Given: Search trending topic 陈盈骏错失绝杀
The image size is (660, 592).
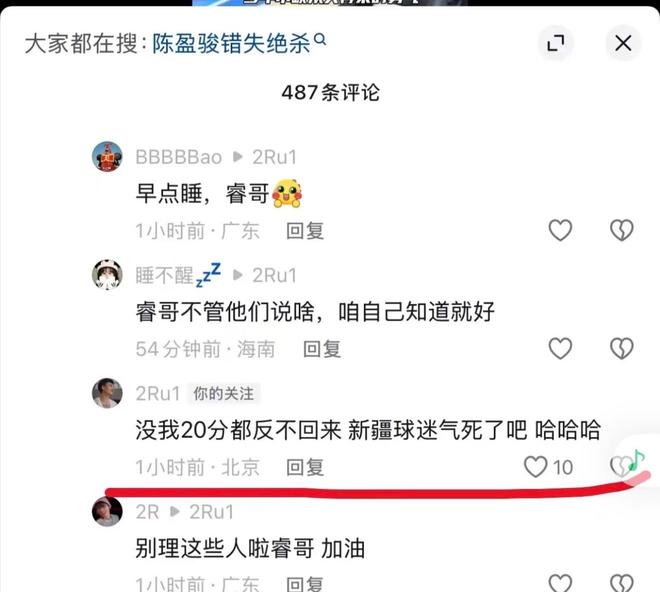Looking at the screenshot, I should [231, 43].
